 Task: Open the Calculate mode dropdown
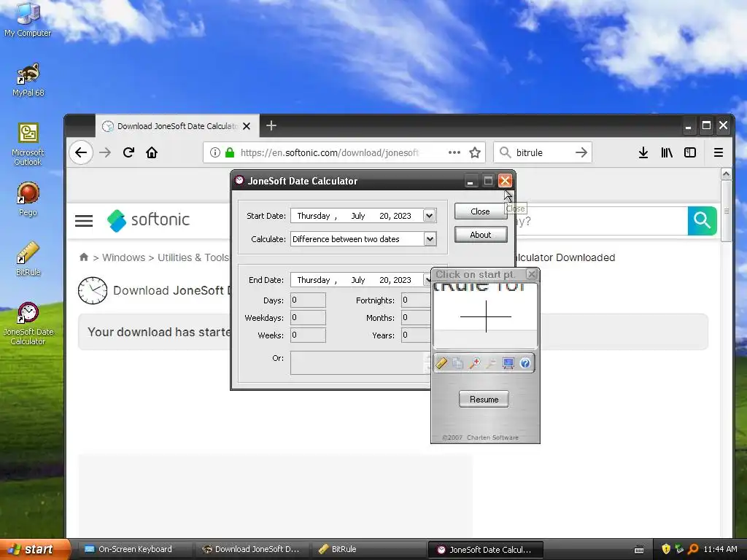click(429, 239)
